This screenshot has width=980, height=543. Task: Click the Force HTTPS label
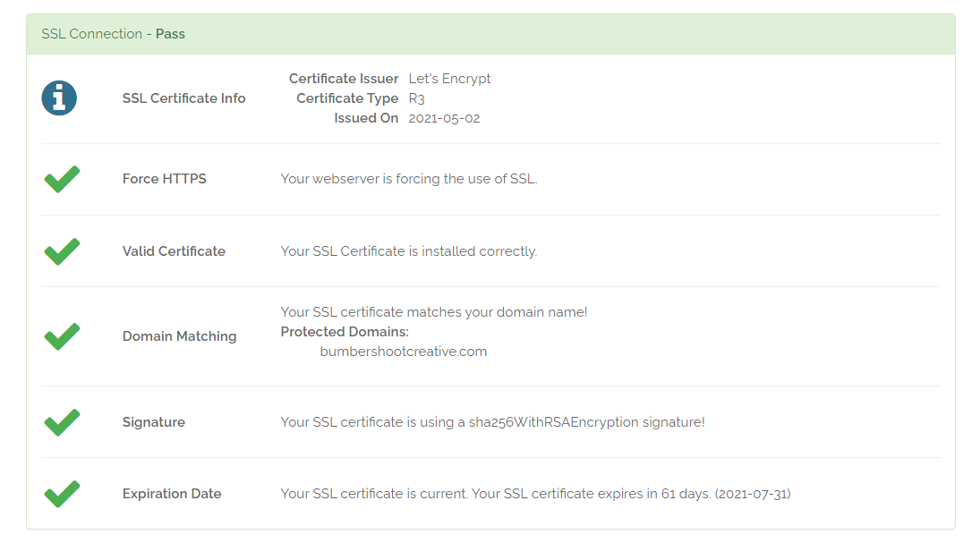164,179
